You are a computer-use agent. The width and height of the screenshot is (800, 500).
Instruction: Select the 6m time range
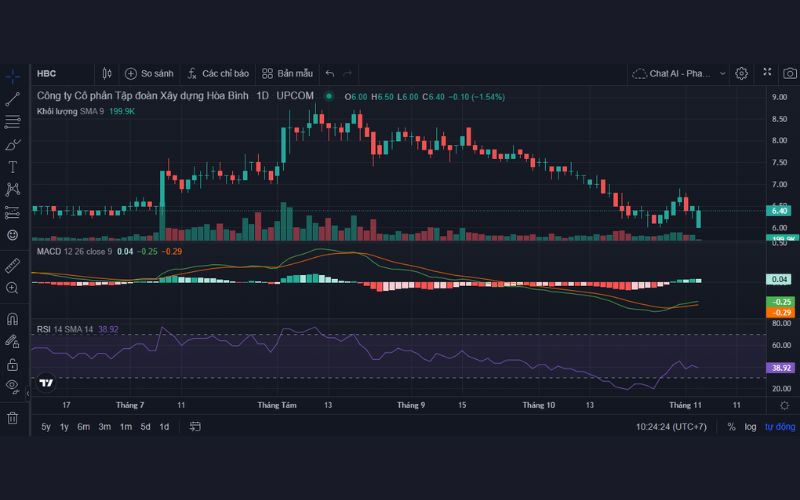point(83,427)
